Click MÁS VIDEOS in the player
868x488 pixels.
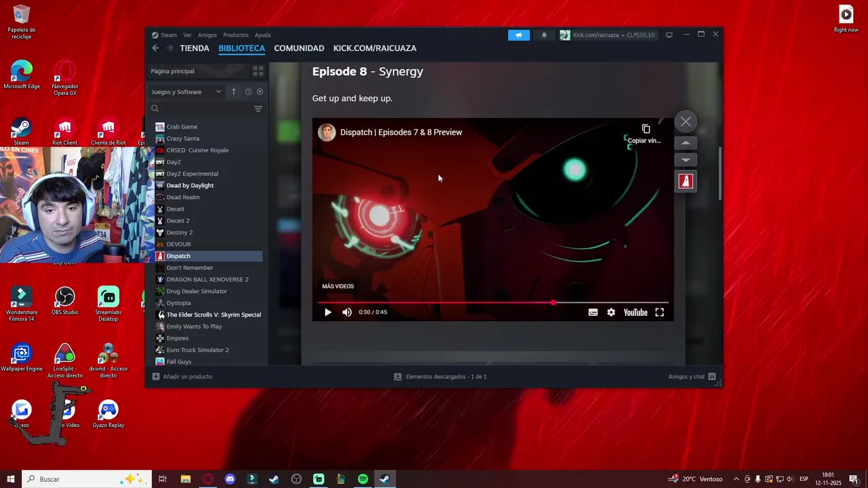click(338, 286)
